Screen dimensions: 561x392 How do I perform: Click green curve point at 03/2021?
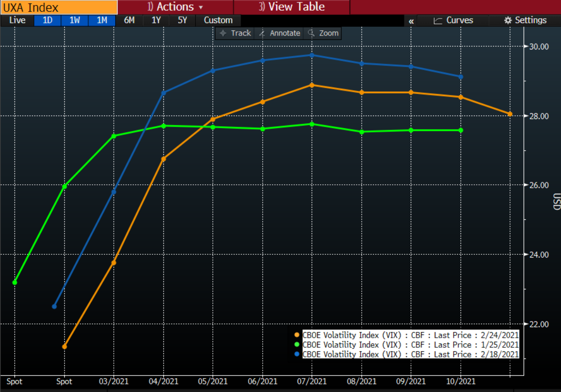coord(114,136)
